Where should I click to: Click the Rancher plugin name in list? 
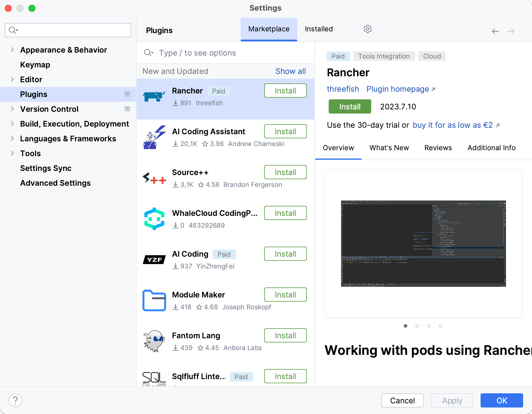click(187, 91)
